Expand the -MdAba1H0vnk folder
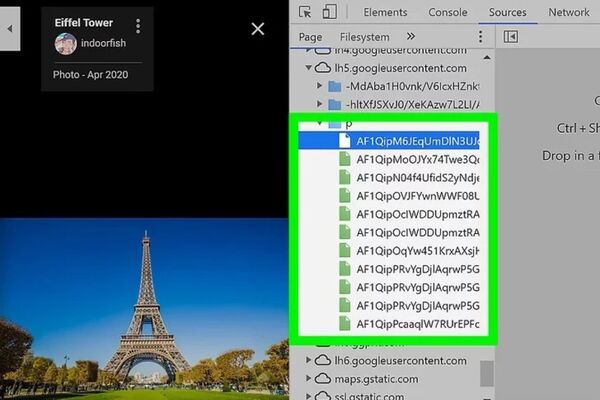The image size is (600, 400). [x=321, y=86]
